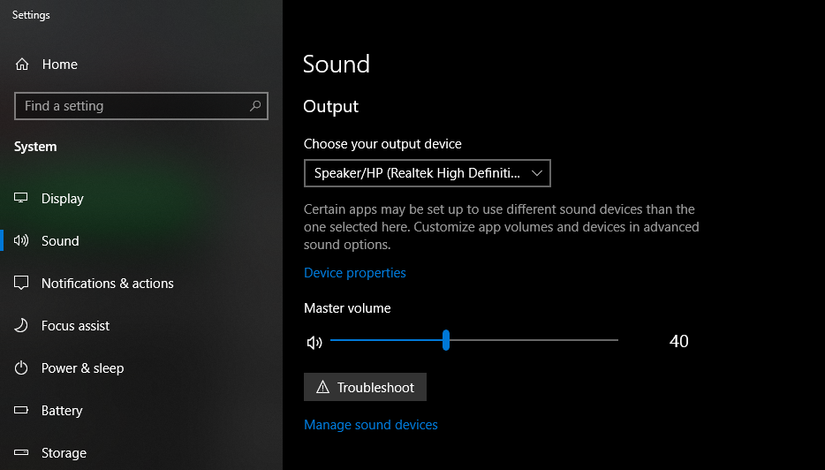Open Manage sound devices link
This screenshot has width=825, height=470.
pos(370,425)
